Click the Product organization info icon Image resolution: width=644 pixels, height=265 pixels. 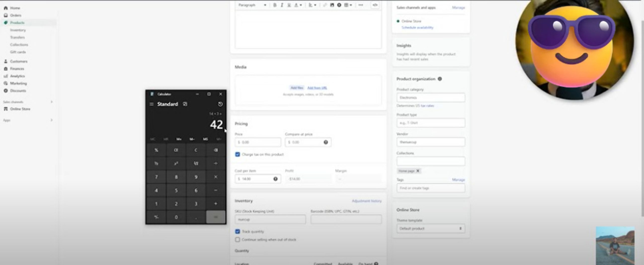tap(440, 79)
